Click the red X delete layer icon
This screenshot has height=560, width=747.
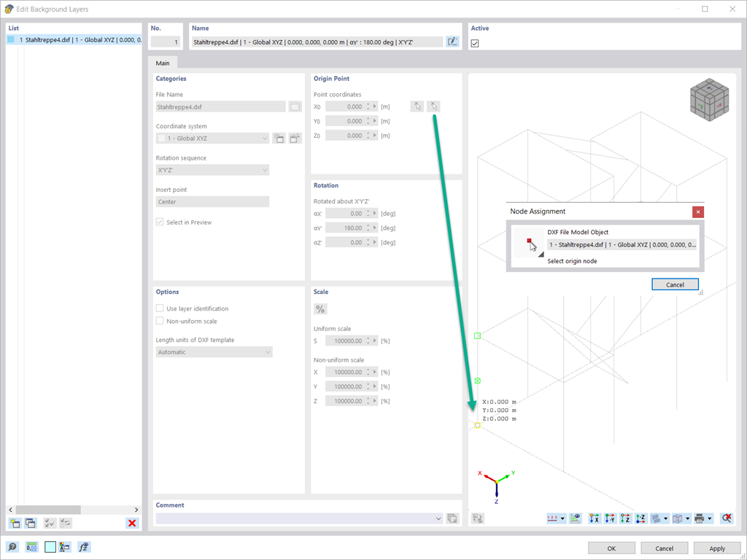(x=132, y=523)
